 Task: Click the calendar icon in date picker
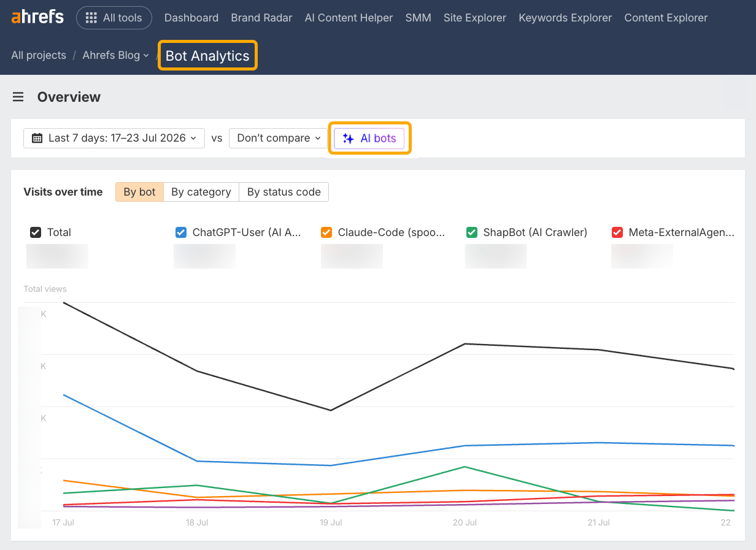pos(37,138)
